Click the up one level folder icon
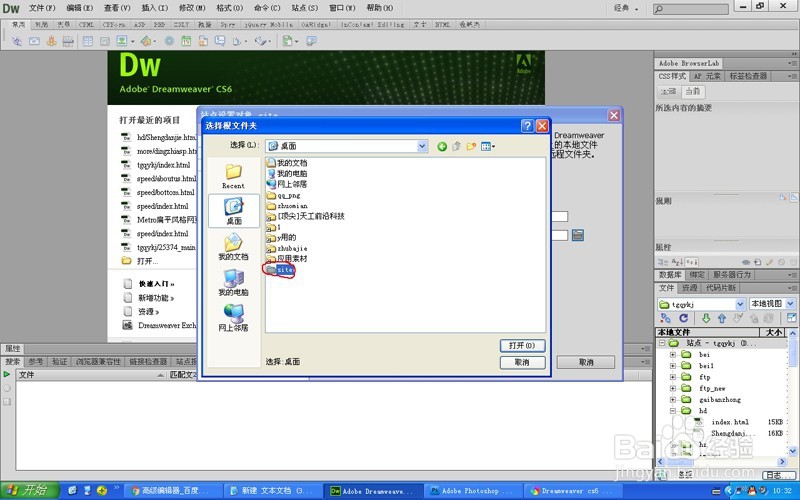 coord(456,146)
